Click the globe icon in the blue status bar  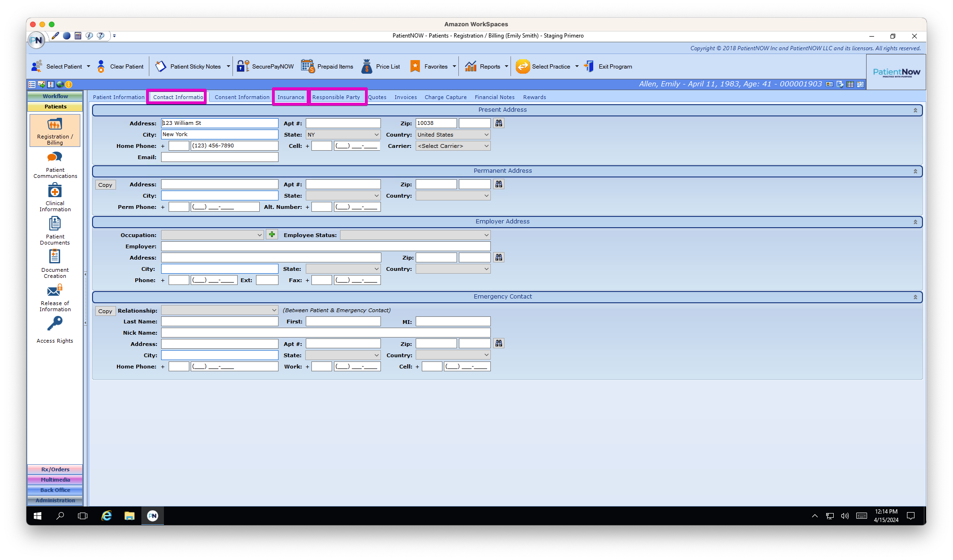[61, 84]
